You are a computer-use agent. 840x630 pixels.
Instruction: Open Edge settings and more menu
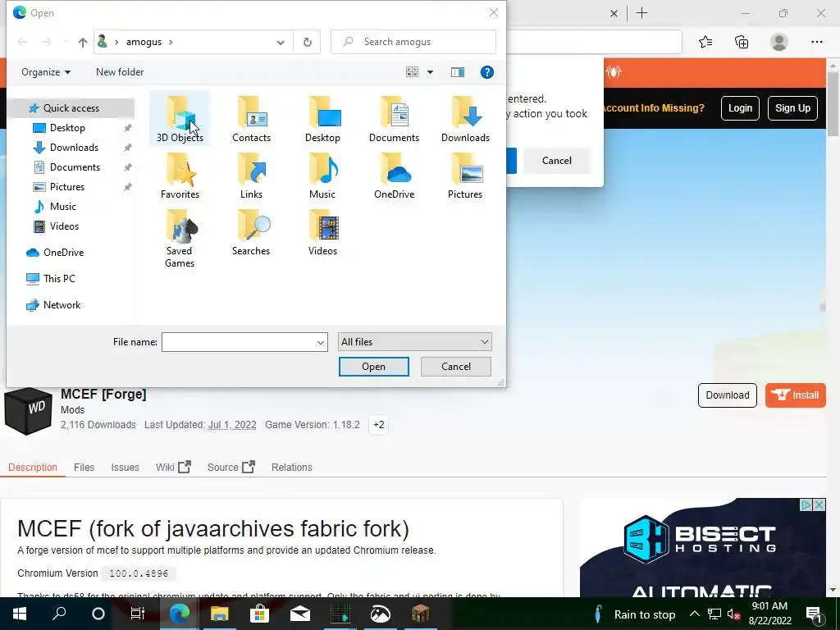816,42
